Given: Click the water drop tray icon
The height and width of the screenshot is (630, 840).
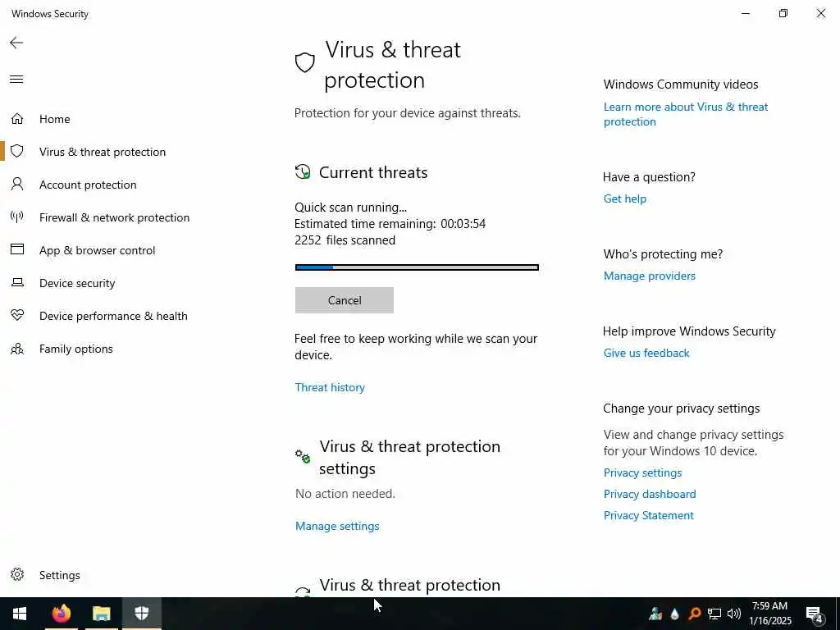Looking at the screenshot, I should click(x=675, y=614).
